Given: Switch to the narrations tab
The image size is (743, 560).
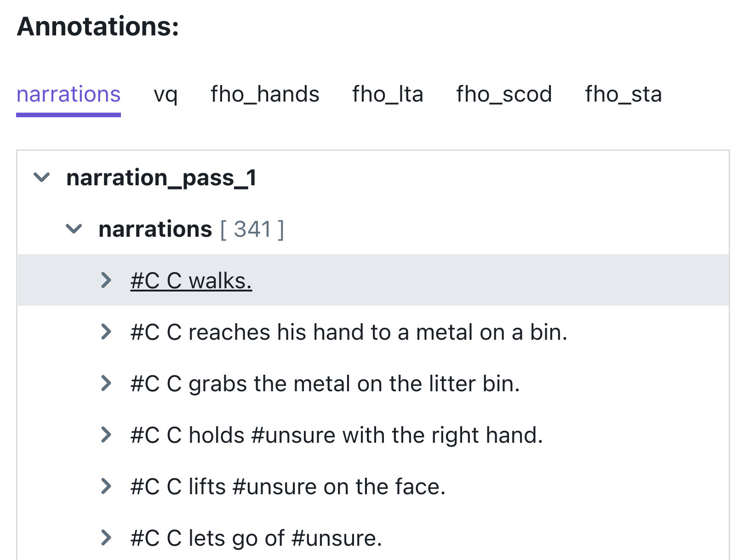Looking at the screenshot, I should tap(69, 94).
